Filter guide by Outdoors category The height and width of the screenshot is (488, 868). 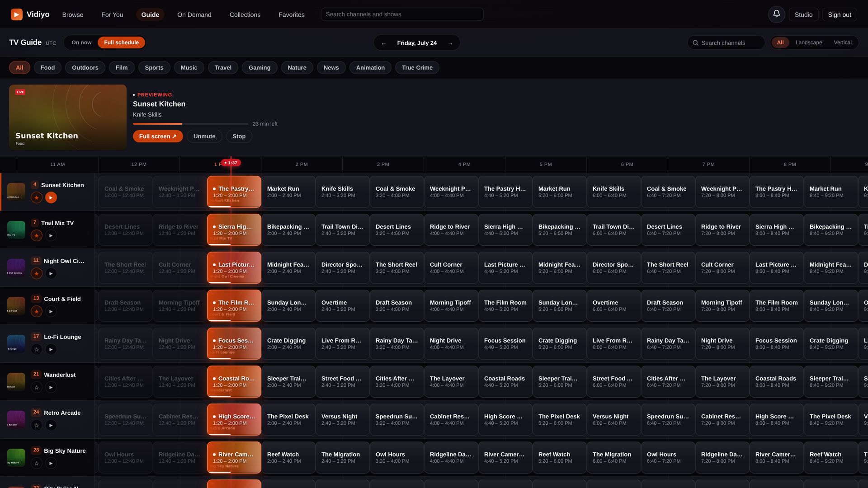click(x=85, y=67)
